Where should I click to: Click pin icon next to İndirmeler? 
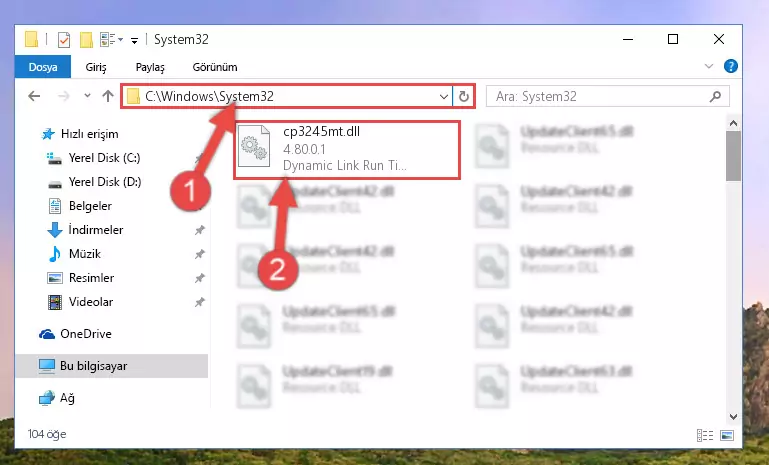tap(199, 230)
